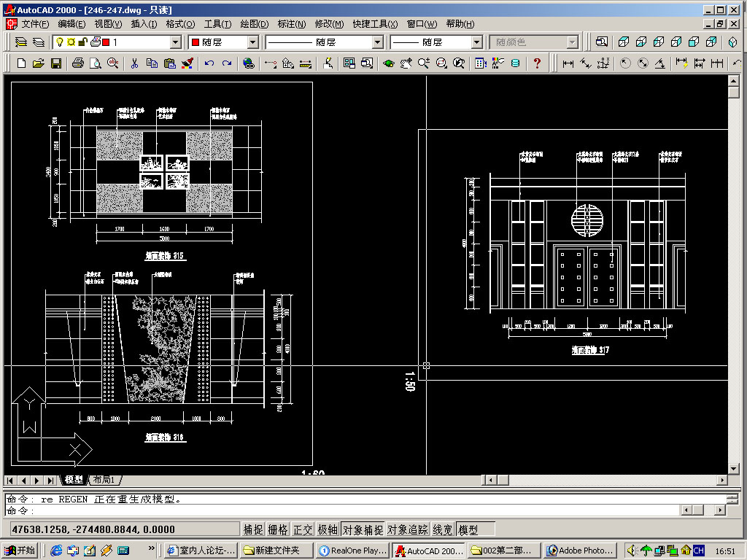Open the 绘图(D) menu
The width and height of the screenshot is (747, 560).
[255, 24]
